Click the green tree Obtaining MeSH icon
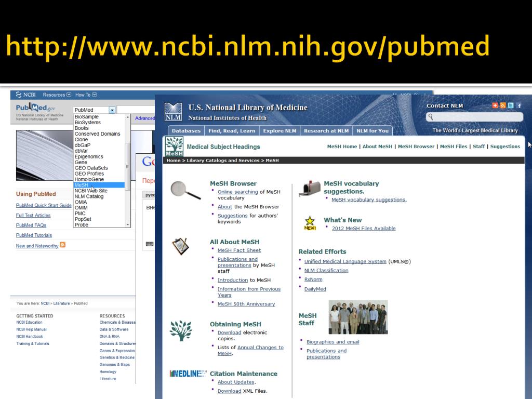Viewport: 532px width, 399px height. click(181, 330)
